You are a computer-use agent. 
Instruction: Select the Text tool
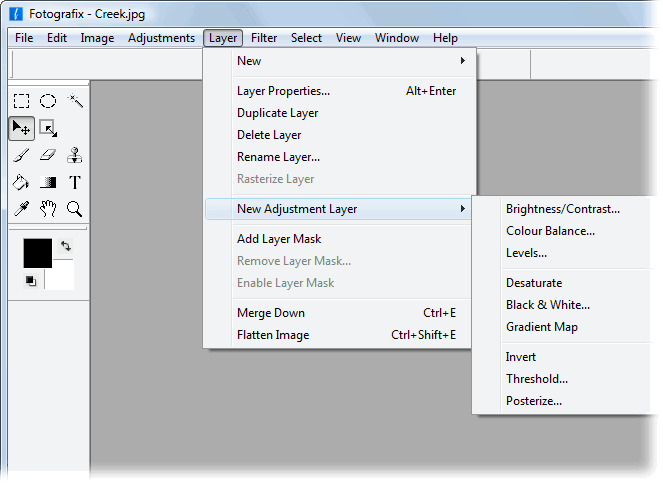tap(74, 182)
